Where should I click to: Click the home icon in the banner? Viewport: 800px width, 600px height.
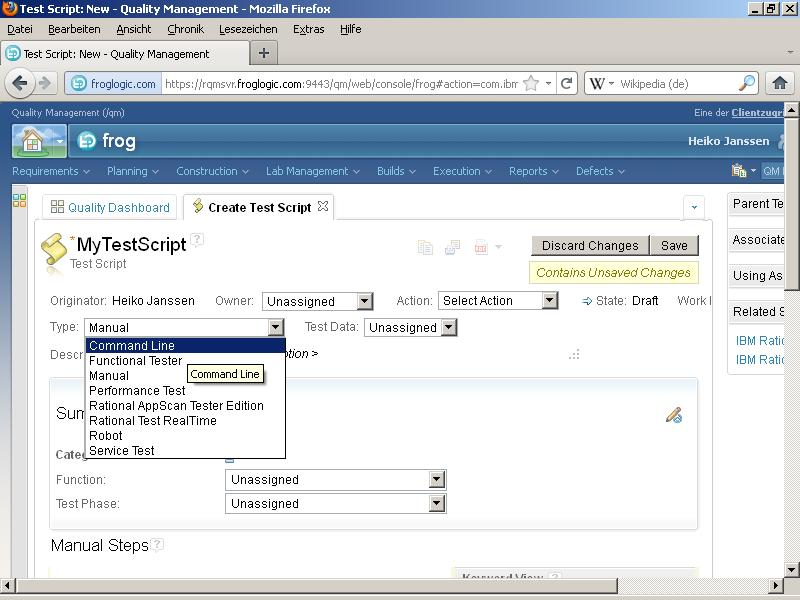click(x=32, y=141)
